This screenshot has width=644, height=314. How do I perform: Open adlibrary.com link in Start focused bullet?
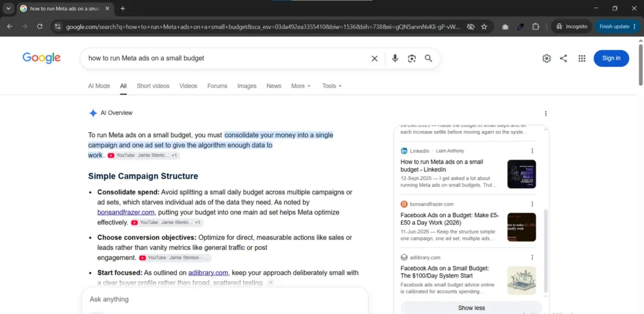208,272
